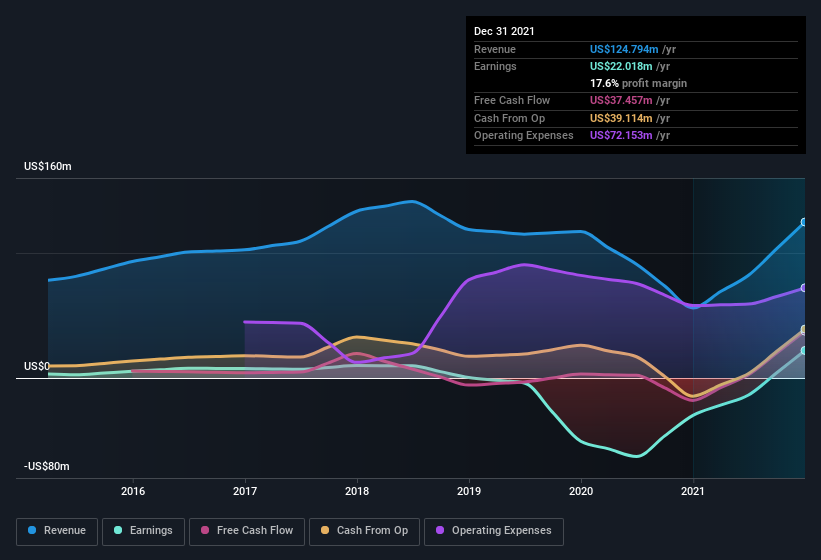Click the Earnings label in the tooltip
This screenshot has width=821, height=560.
(x=495, y=66)
